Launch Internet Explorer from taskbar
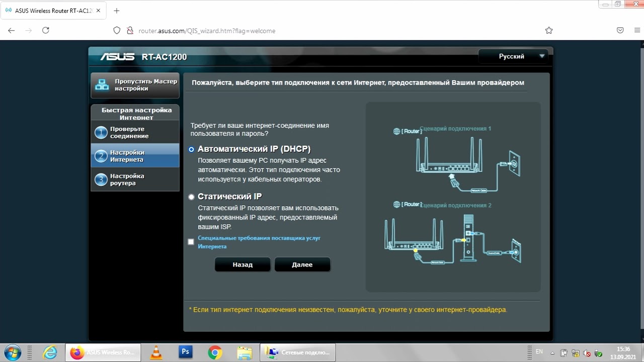Screen dimensions: 644x362 pos(50,352)
